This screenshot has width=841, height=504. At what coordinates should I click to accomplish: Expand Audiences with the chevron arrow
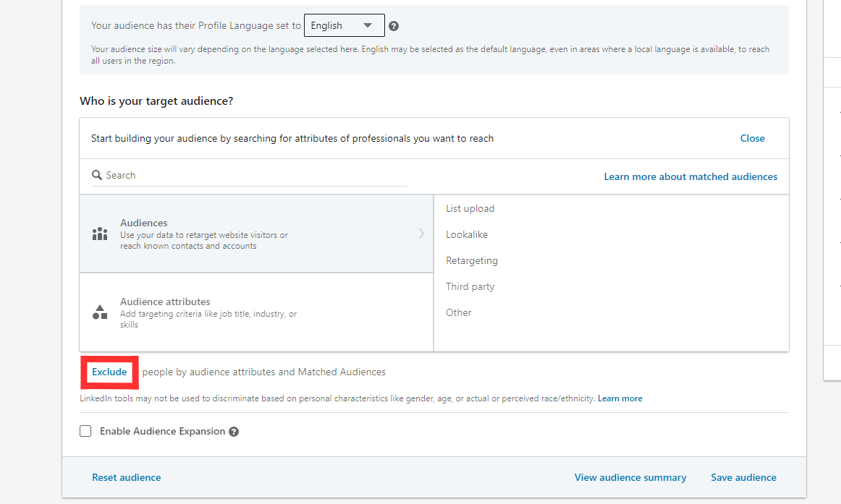[x=421, y=234]
